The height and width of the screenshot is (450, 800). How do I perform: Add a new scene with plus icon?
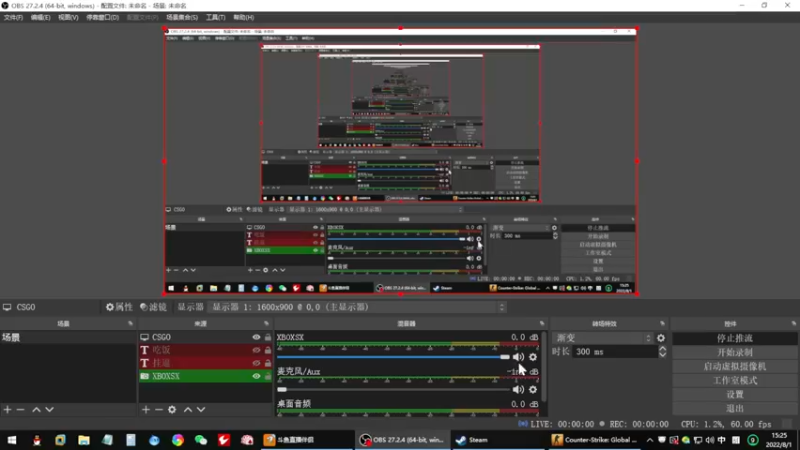(x=7, y=410)
